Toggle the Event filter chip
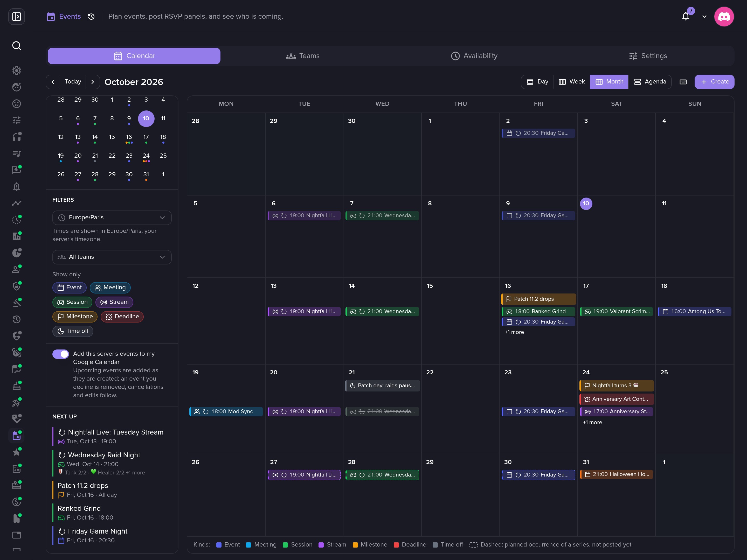 click(x=70, y=287)
